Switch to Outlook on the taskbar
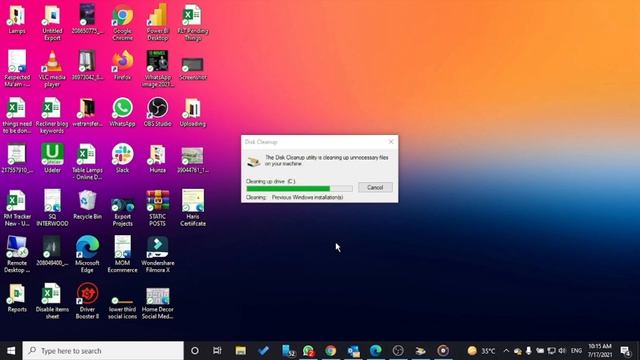 (353, 351)
